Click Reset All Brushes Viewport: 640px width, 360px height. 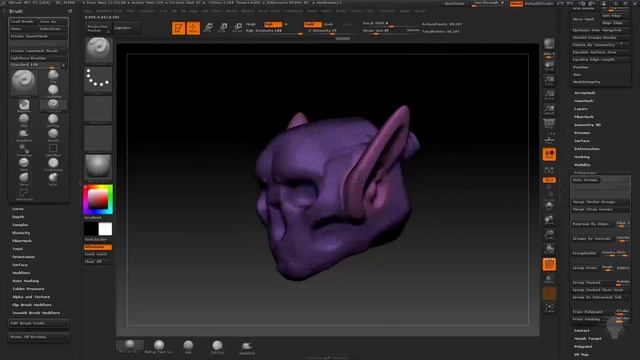[x=38, y=337]
